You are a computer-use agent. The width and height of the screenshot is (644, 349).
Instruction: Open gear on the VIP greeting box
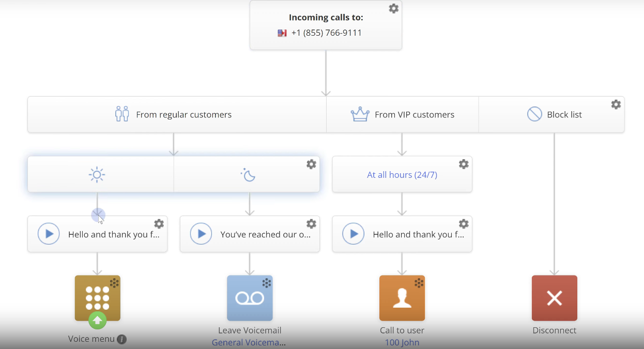coord(464,224)
